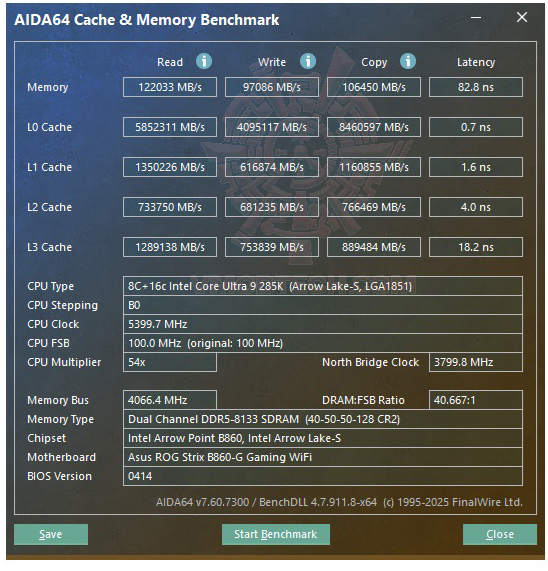Click the CPU Stepping B0 field

(323, 305)
